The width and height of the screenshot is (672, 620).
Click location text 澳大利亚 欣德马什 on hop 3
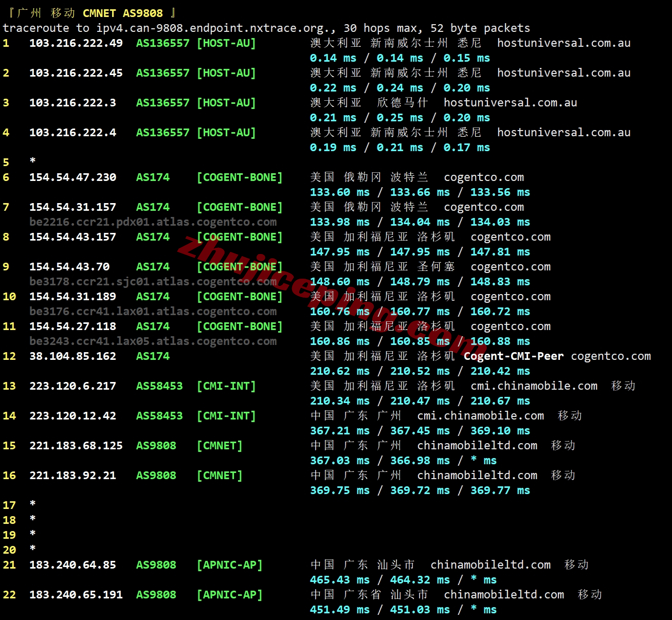click(x=369, y=103)
